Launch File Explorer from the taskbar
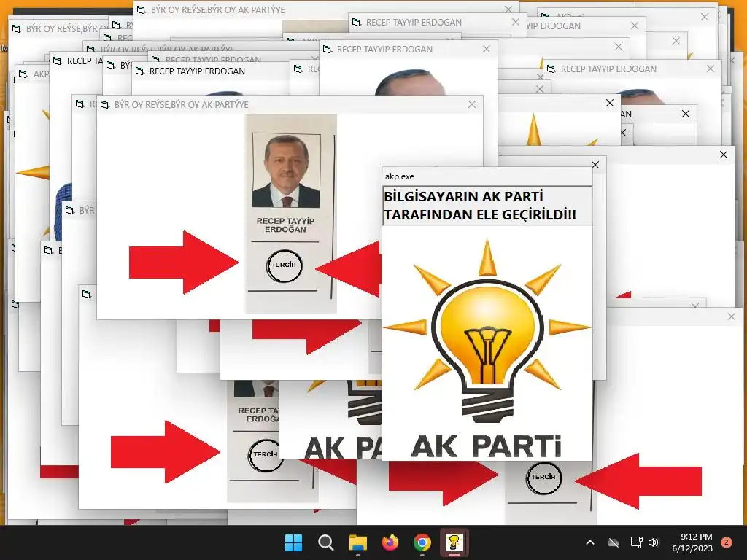Viewport: 747px width, 560px height. (357, 542)
